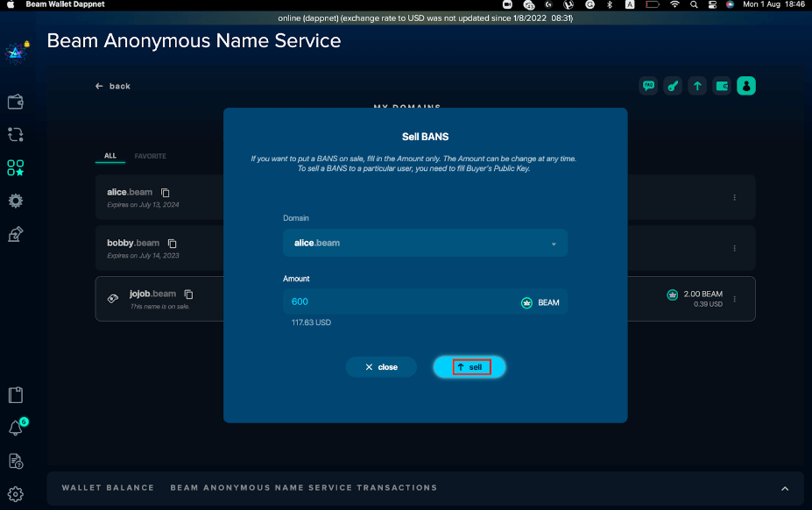Image resolution: width=812 pixels, height=510 pixels.
Task: Expand the Domain dropdown showing alice.beam
Action: coord(554,244)
